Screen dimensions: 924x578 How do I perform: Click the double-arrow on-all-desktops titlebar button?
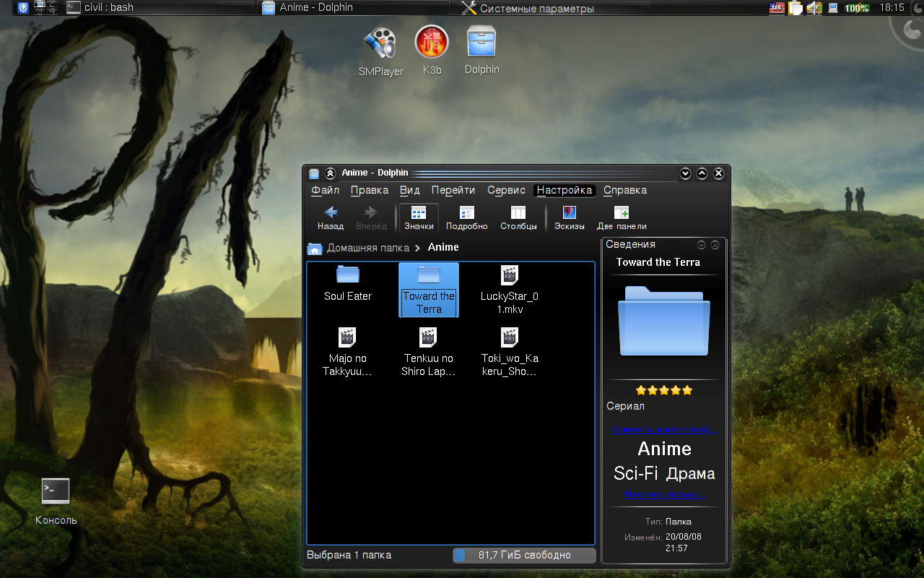point(330,173)
